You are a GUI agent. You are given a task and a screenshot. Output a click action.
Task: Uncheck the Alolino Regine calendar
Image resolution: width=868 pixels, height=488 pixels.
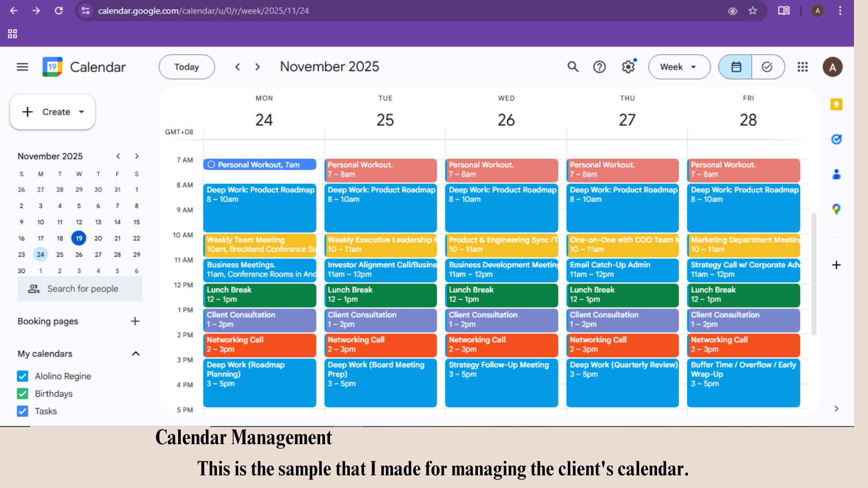pyautogui.click(x=23, y=376)
